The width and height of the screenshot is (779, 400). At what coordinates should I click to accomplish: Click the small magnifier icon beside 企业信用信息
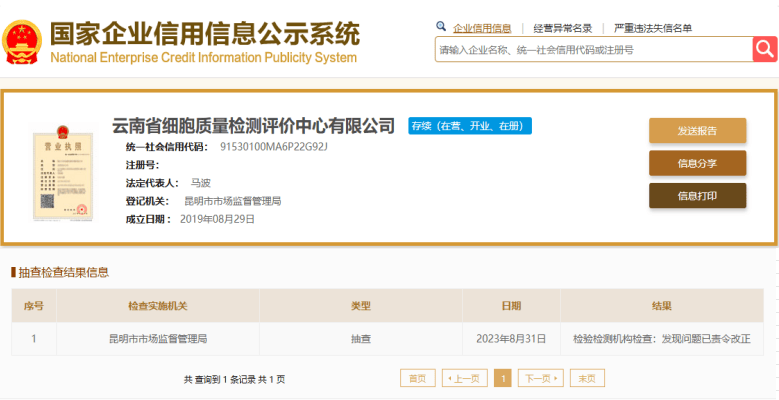tap(441, 26)
